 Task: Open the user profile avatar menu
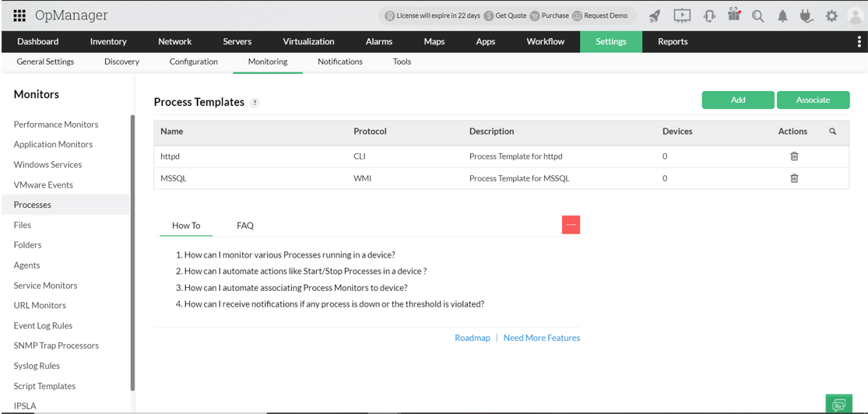[x=856, y=16]
